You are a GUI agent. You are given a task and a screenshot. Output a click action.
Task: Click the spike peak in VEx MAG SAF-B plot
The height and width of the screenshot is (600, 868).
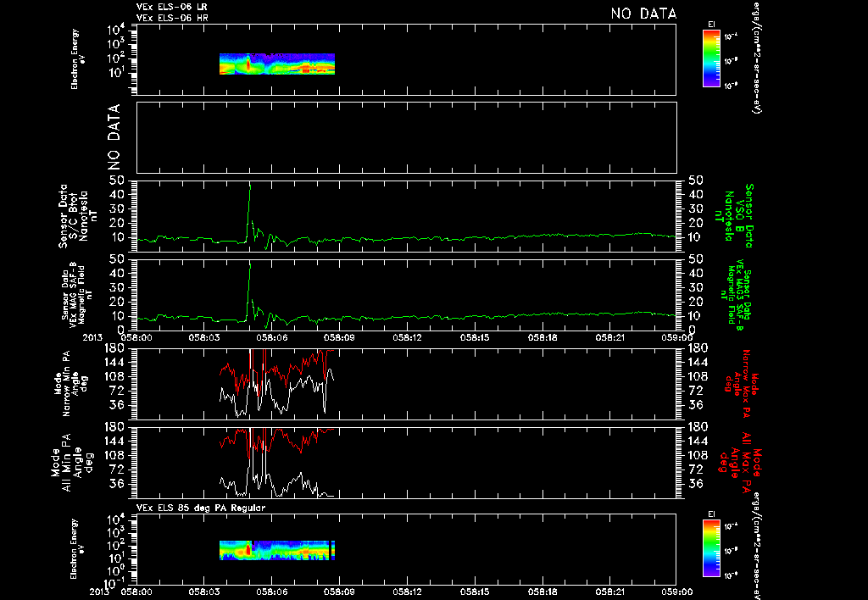[x=250, y=263]
